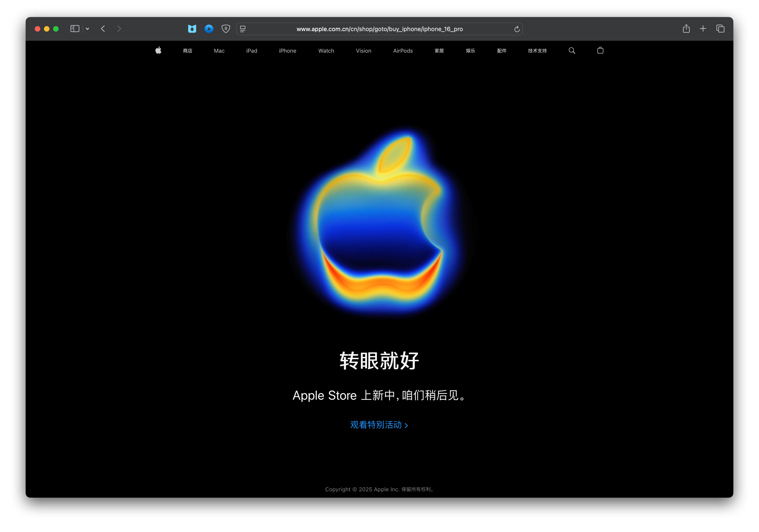The height and width of the screenshot is (532, 759).
Task: Open the search magnifier icon
Action: (572, 51)
